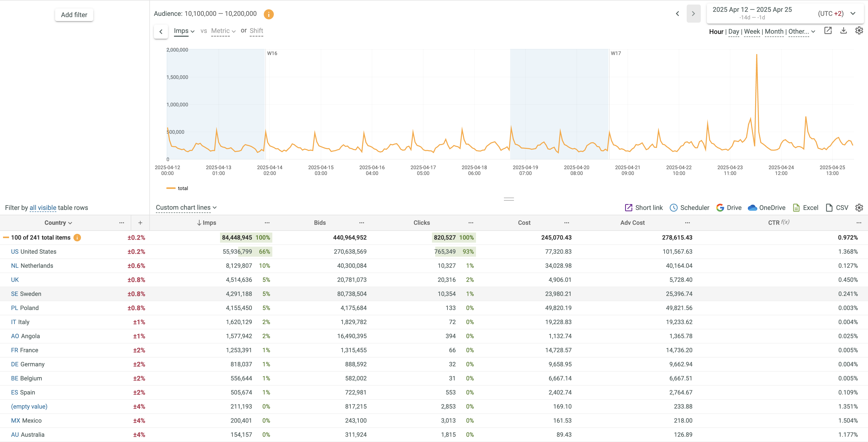
Task: Export table to Google Drive
Action: [729, 207]
